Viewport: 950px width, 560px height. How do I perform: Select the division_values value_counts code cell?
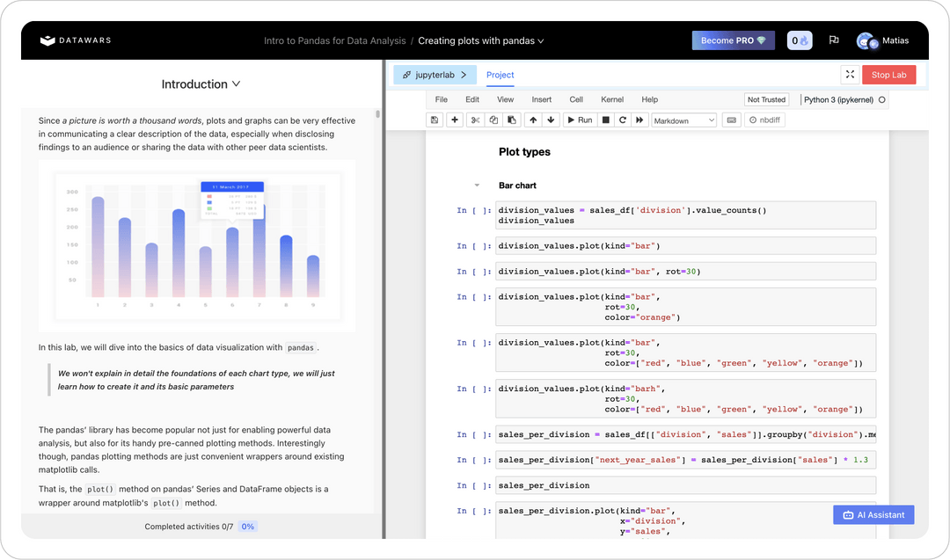pyautogui.click(x=685, y=215)
